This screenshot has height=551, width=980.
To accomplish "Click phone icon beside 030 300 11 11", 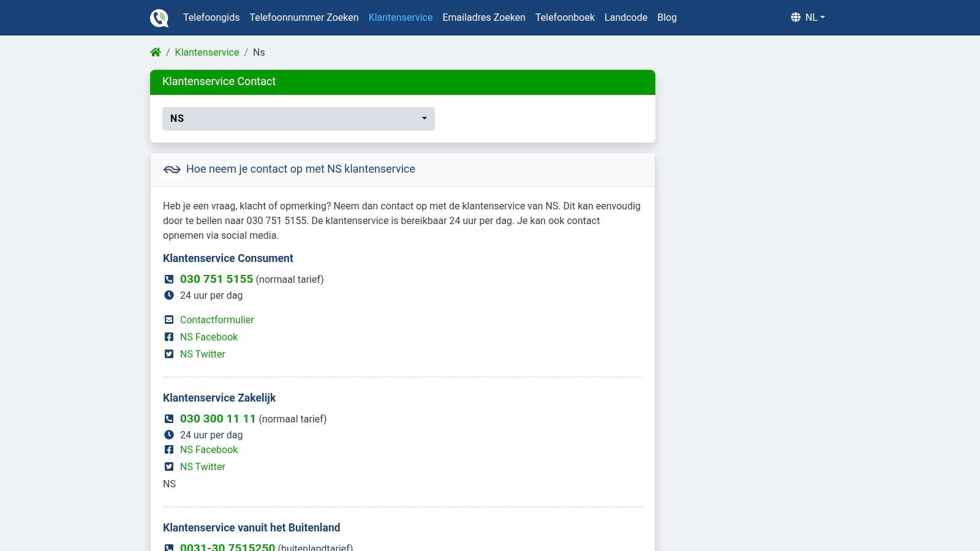I will pos(169,419).
